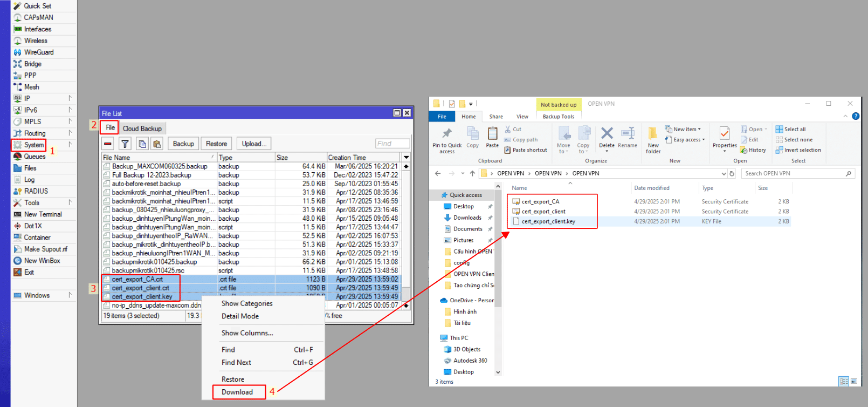Screen dimensions: 868x407
Task: Click the filter funnel icon in File List
Action: click(x=125, y=144)
